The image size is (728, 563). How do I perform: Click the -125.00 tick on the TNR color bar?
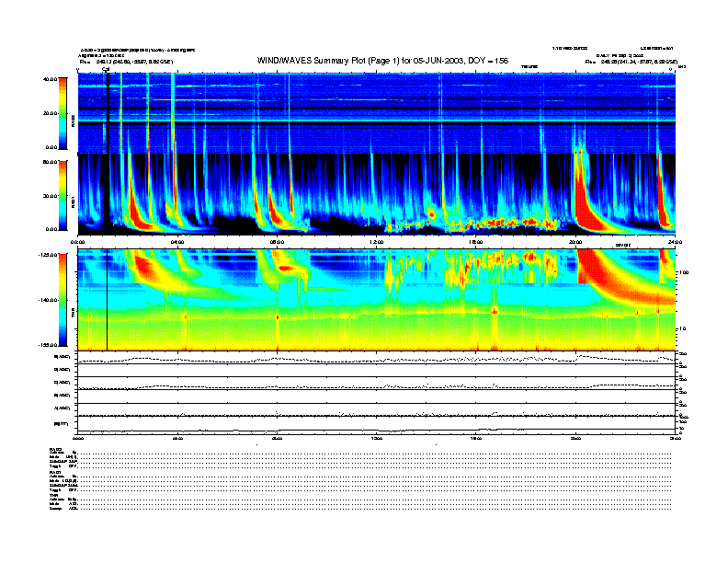48,255
